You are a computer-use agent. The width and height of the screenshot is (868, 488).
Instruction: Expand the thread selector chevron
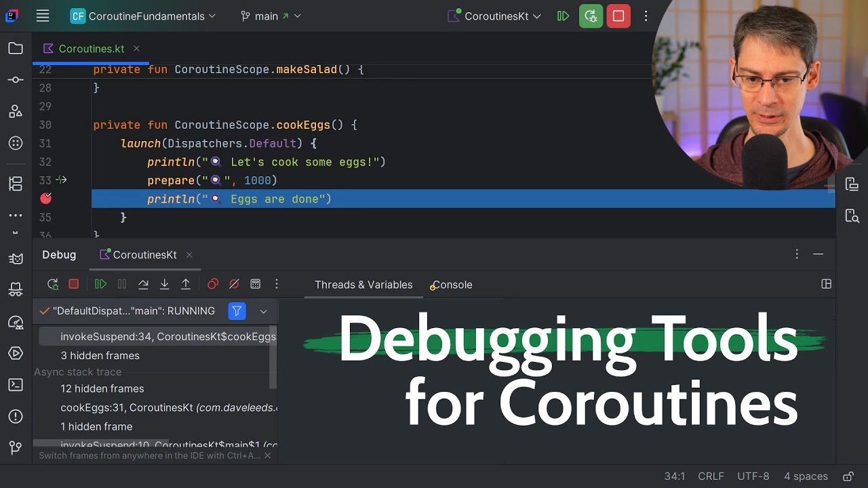pyautogui.click(x=264, y=311)
